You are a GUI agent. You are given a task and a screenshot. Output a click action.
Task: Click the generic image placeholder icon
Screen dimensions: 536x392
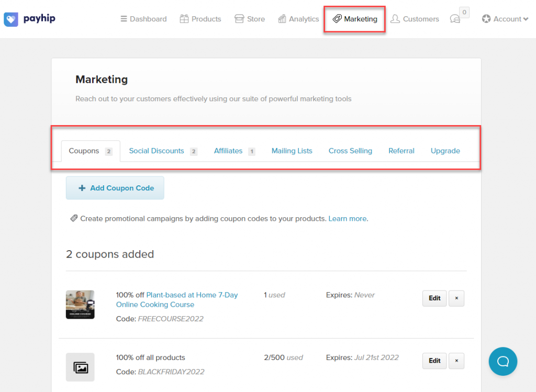(80, 367)
